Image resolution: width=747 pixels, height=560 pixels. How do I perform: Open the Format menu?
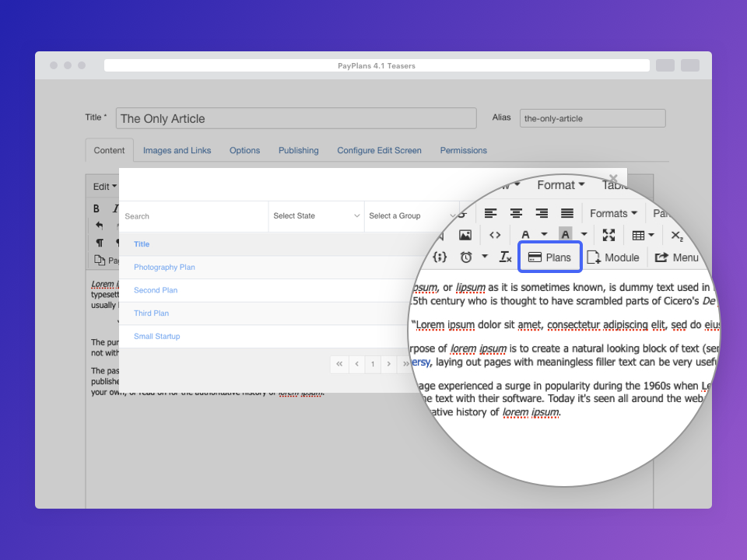pos(560,185)
